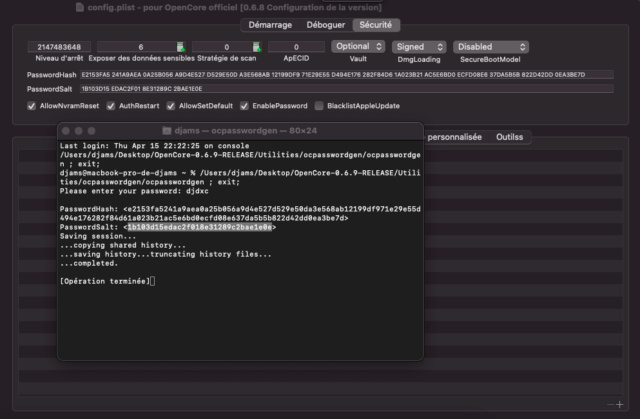Open the personnalisée tab
640x419 pixels.
pyautogui.click(x=454, y=137)
